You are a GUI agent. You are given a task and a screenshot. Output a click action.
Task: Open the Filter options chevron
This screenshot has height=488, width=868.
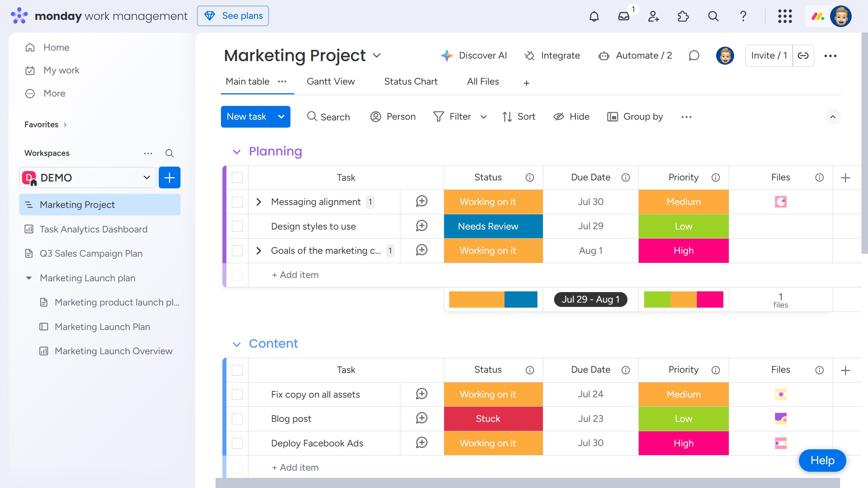[484, 117]
